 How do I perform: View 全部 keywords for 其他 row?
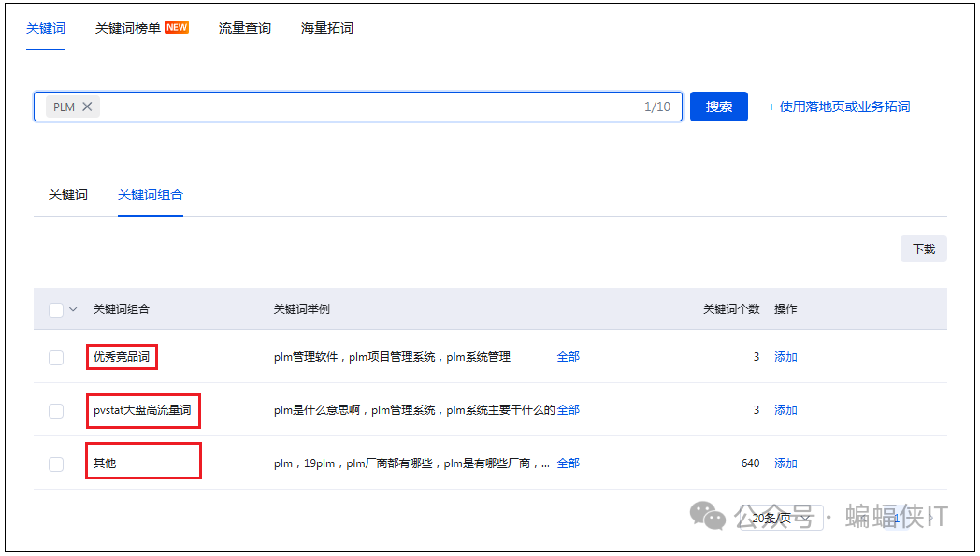coord(568,463)
